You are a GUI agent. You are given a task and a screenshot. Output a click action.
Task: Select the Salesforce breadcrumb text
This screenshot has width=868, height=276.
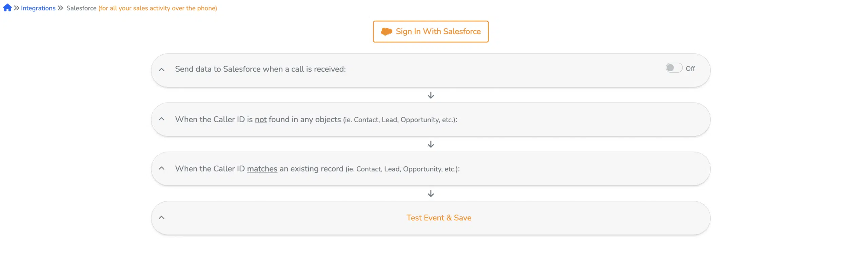coord(81,8)
